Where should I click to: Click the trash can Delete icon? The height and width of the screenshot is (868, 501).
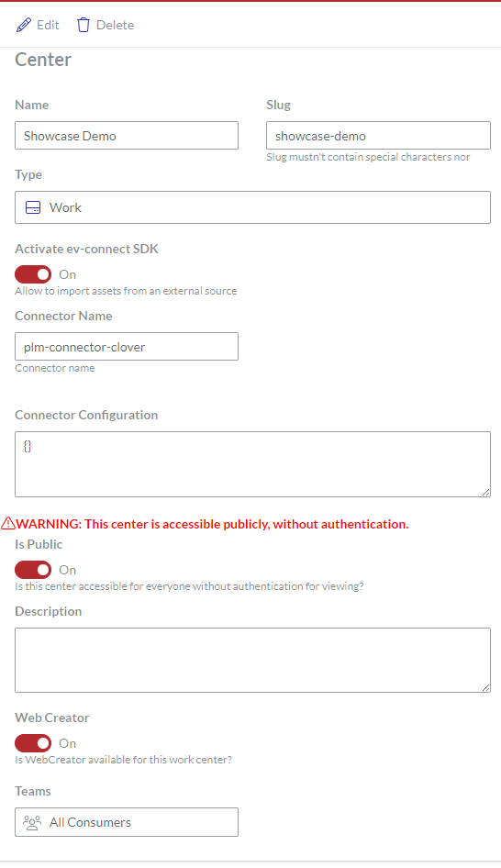(83, 25)
